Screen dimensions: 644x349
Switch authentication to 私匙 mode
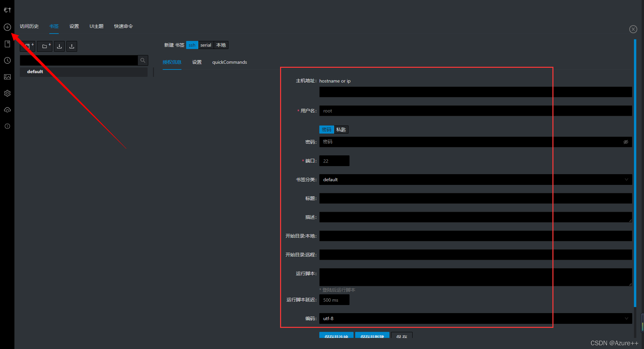click(341, 130)
